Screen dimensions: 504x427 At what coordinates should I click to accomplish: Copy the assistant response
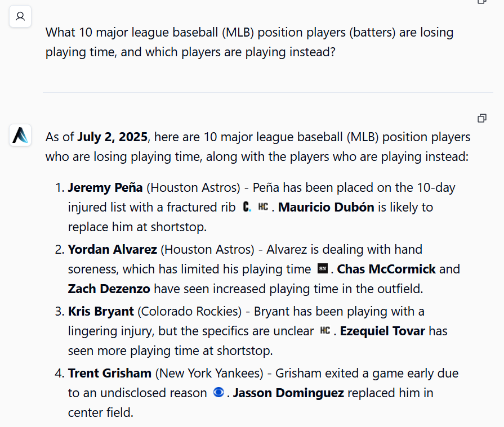482,118
